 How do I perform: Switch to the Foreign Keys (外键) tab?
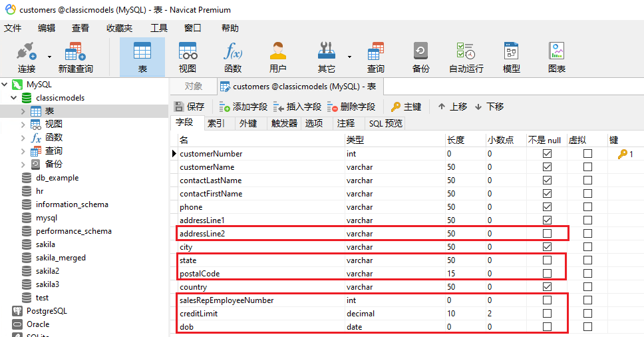click(248, 123)
